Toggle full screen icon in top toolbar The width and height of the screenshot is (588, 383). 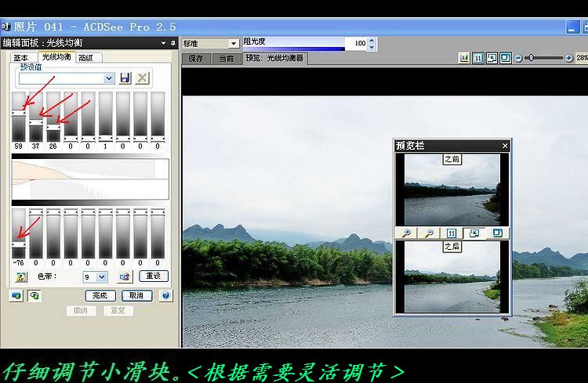click(x=506, y=58)
